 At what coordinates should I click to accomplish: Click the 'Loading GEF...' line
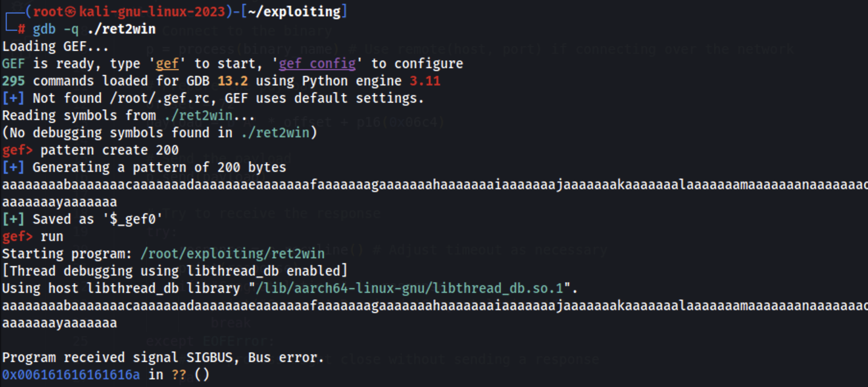click(55, 47)
